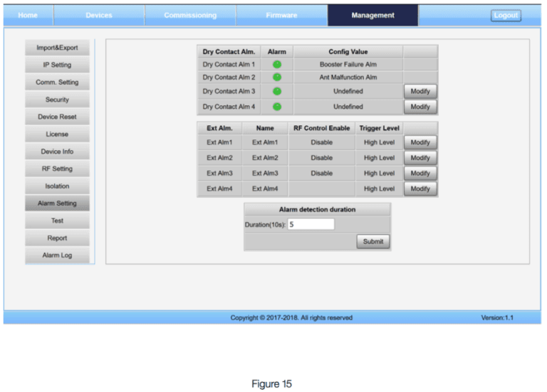Open Import&Export in the sidebar
The width and height of the screenshot is (547, 392).
click(58, 48)
